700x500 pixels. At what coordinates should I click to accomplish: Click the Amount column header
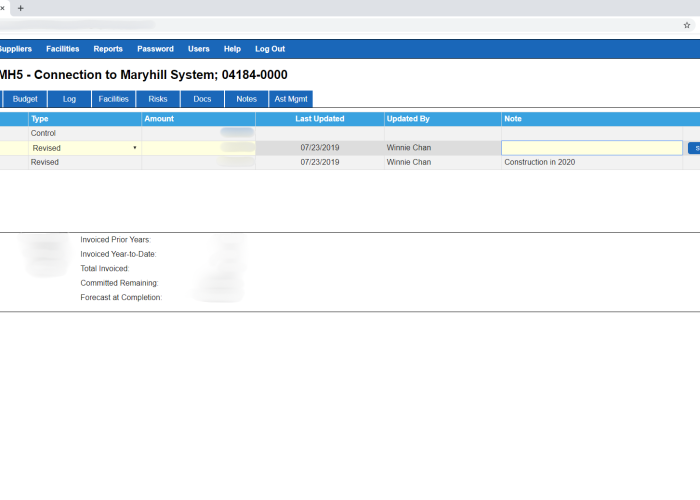[x=198, y=119]
